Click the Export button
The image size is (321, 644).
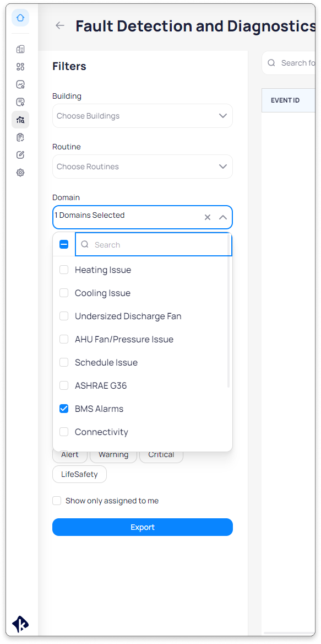[142, 527]
